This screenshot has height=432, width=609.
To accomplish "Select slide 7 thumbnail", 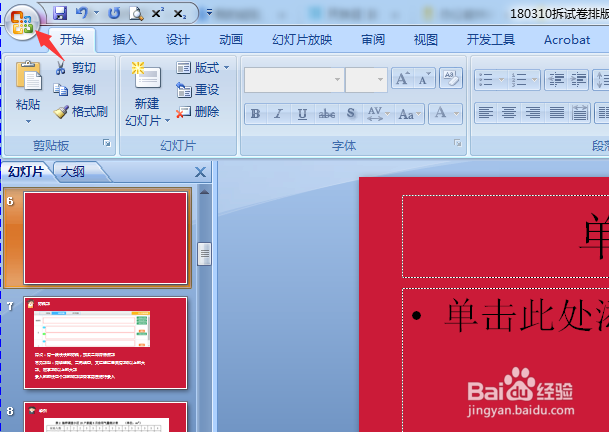I will coord(105,343).
